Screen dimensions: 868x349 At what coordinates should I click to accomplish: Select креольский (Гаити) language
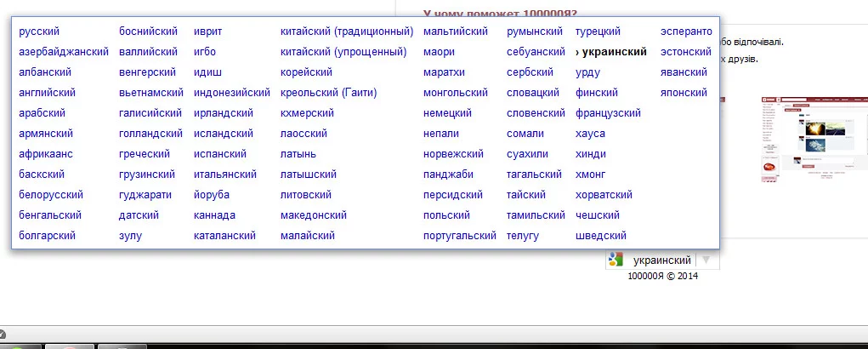pyautogui.click(x=329, y=93)
